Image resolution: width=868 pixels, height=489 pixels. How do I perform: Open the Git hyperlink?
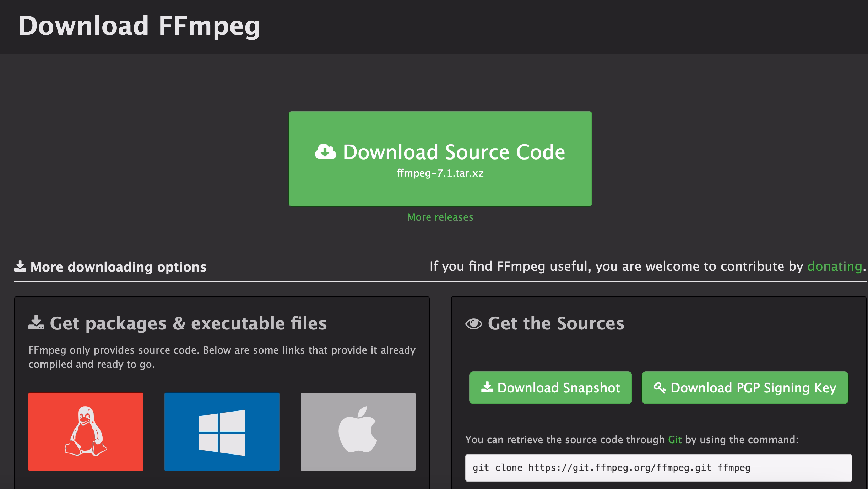pyautogui.click(x=675, y=440)
